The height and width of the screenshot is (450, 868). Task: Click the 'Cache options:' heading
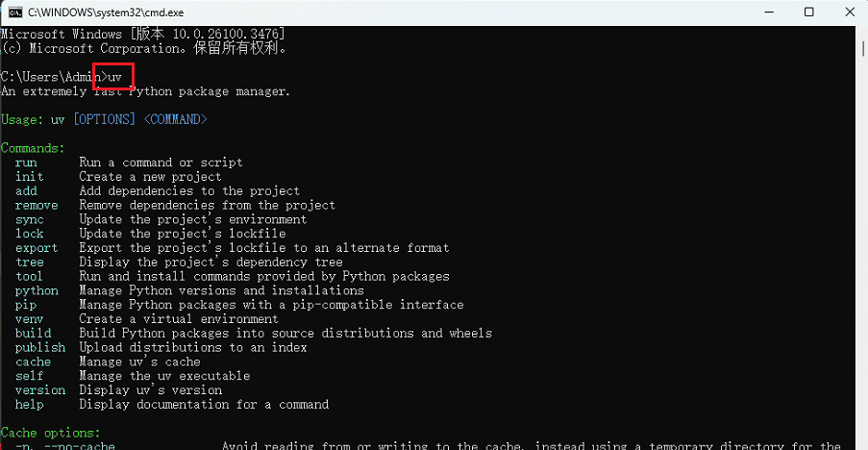click(50, 433)
